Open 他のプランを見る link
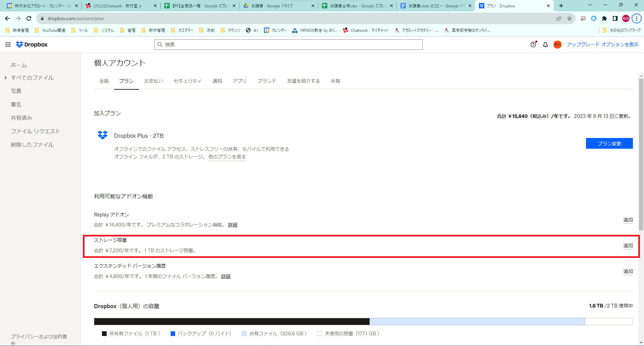The image size is (644, 346). [x=227, y=157]
